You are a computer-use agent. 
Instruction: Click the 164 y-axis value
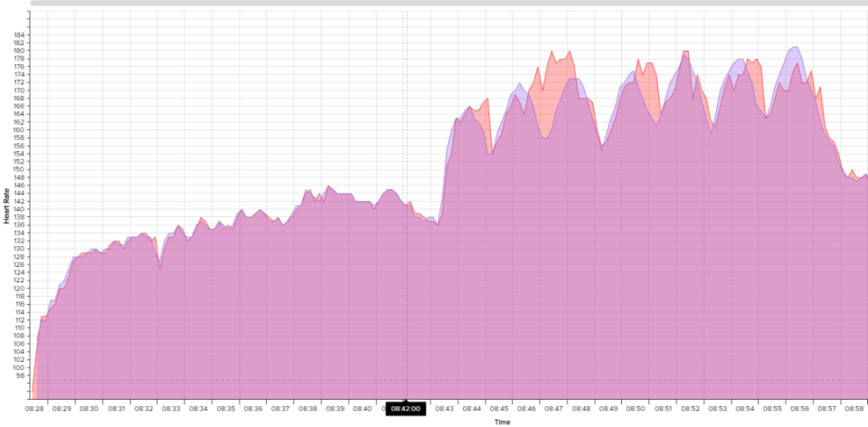(21, 114)
